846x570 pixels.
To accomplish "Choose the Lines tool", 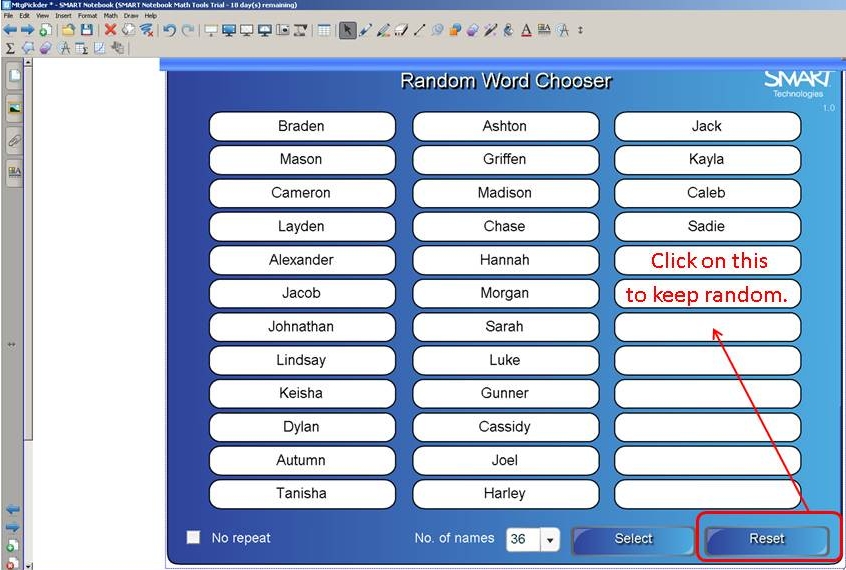I will [x=419, y=30].
